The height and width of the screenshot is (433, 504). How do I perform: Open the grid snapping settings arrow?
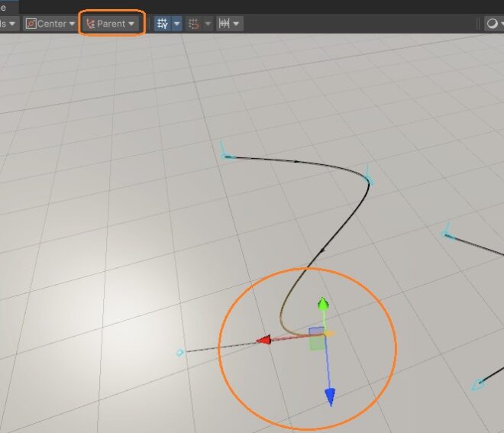coord(208,24)
